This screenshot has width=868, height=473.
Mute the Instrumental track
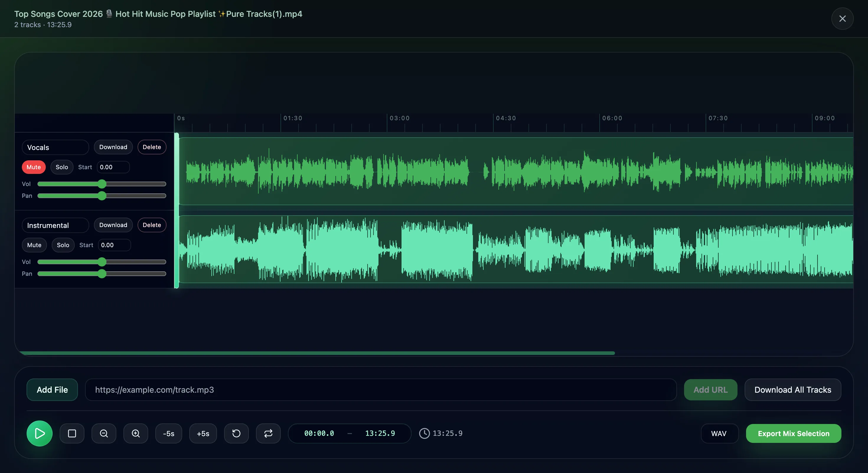pos(34,245)
